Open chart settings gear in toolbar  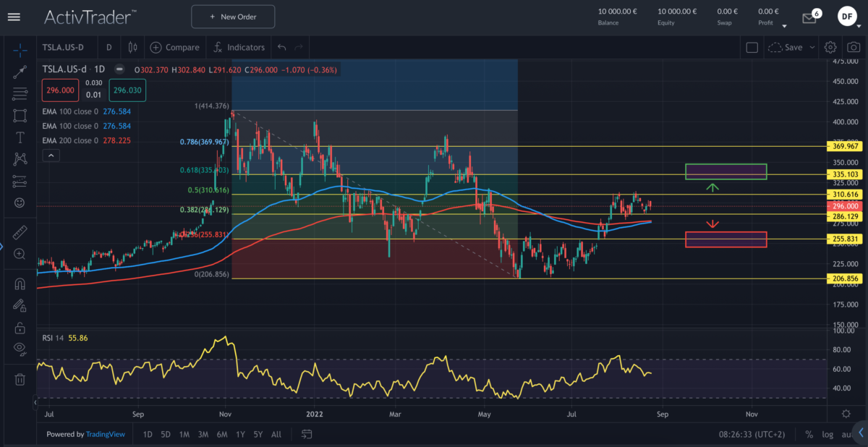[830, 47]
